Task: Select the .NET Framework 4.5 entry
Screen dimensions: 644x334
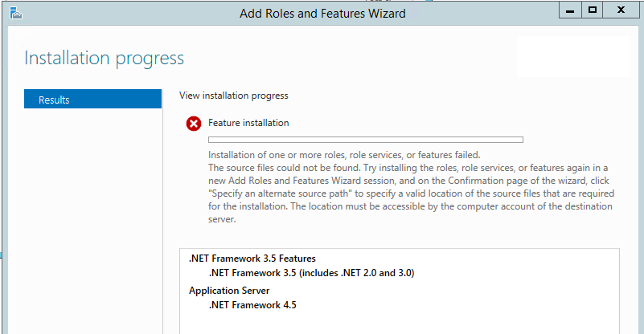Action: click(x=253, y=305)
